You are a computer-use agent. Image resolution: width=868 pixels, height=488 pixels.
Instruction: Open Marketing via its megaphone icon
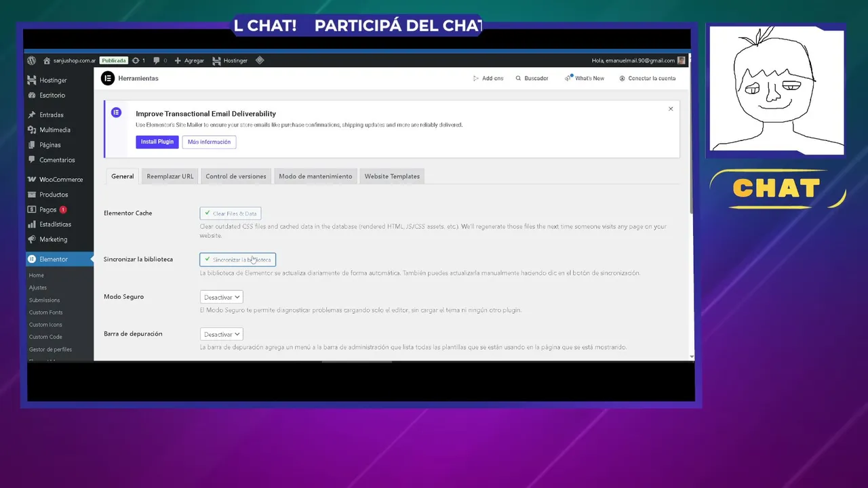pos(32,239)
